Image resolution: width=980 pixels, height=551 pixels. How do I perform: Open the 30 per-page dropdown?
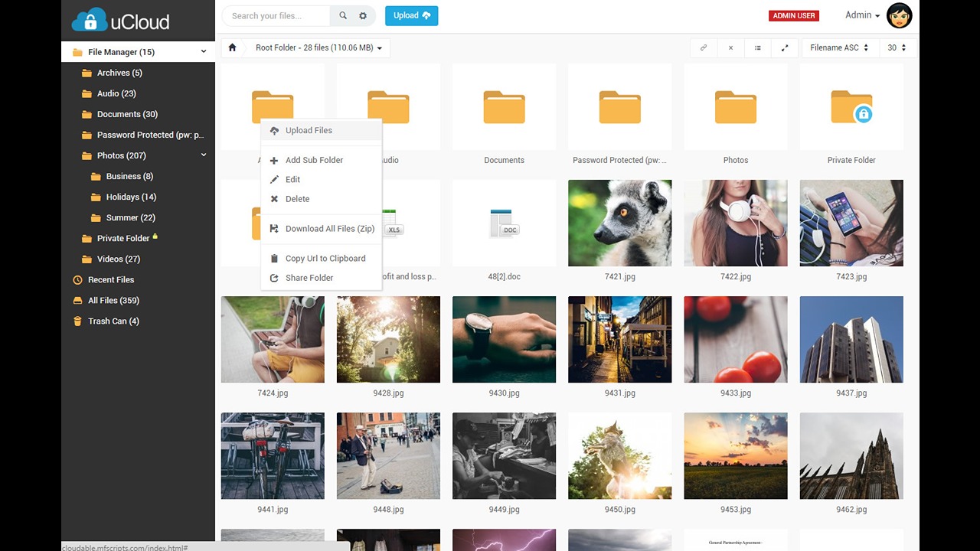(x=897, y=47)
